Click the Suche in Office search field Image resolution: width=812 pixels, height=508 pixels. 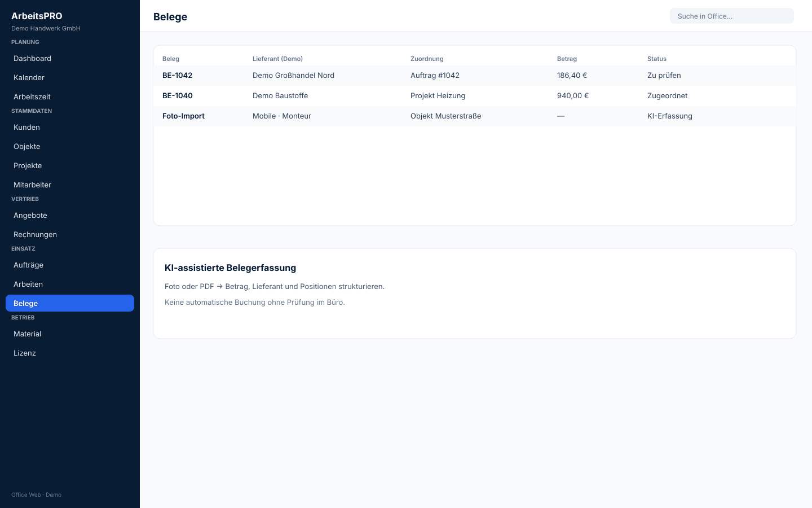(732, 16)
